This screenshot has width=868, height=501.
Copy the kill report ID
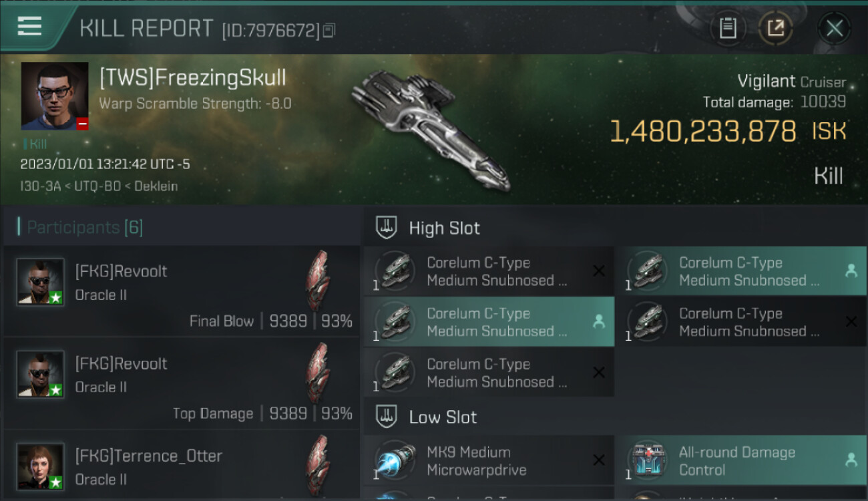pos(328,31)
